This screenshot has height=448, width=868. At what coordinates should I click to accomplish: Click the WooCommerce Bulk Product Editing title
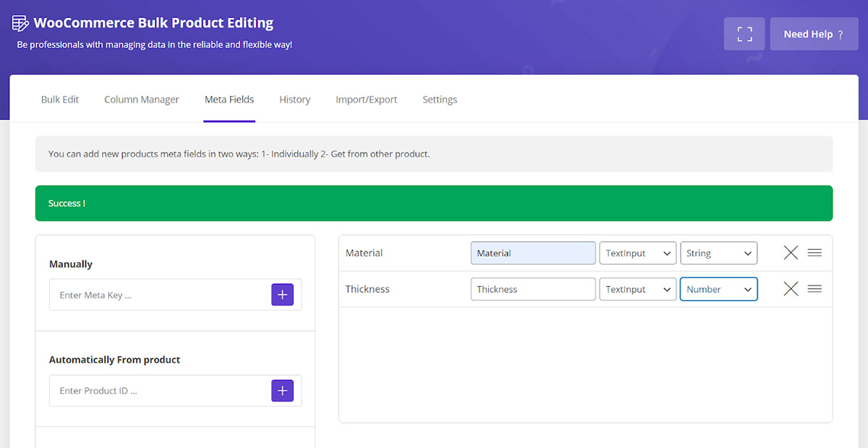coord(153,23)
